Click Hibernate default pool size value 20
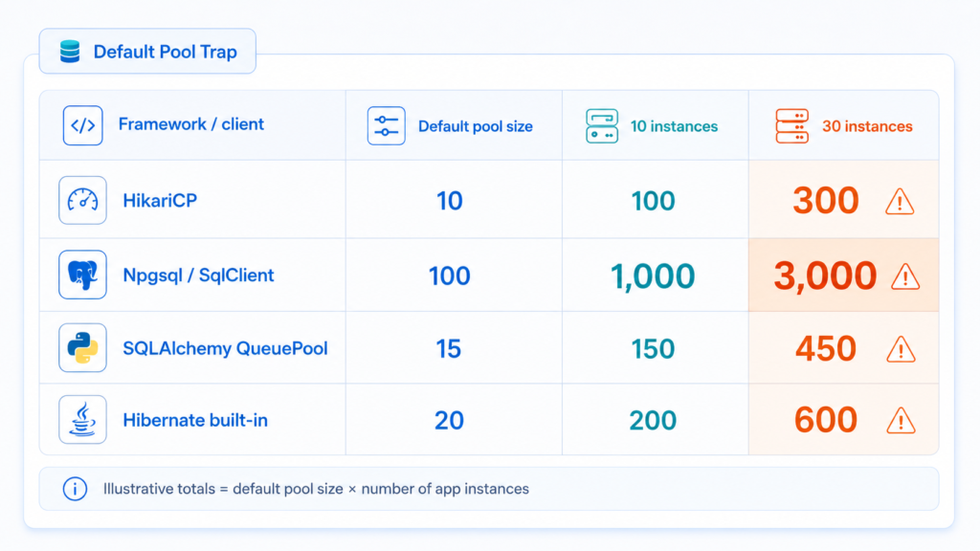 [450, 421]
